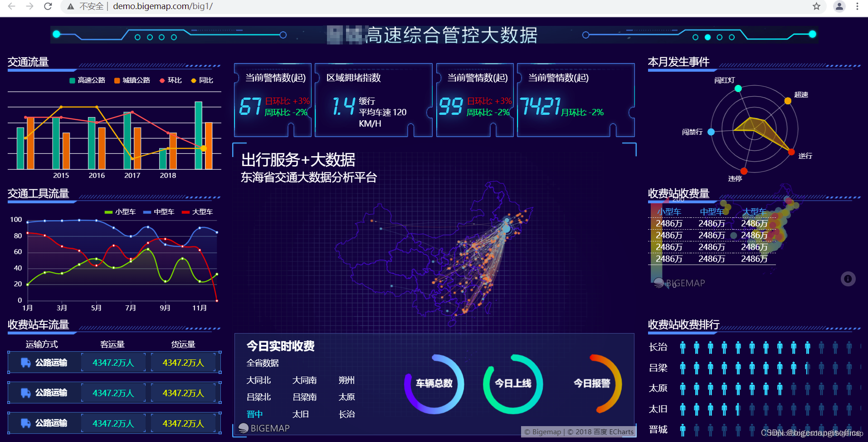
Task: Click the 今日实时收费 heading
Action: pyautogui.click(x=280, y=346)
